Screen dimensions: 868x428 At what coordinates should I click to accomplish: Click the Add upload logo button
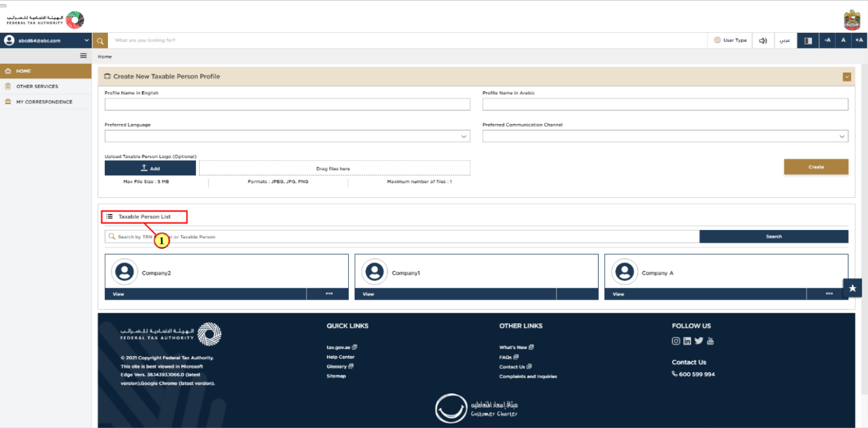150,168
